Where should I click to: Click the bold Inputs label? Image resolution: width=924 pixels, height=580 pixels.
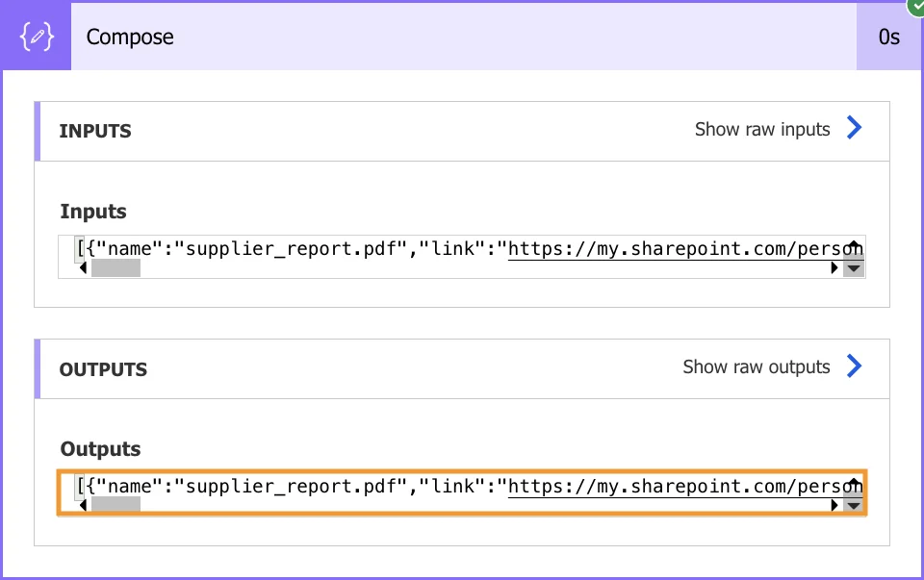point(93,212)
